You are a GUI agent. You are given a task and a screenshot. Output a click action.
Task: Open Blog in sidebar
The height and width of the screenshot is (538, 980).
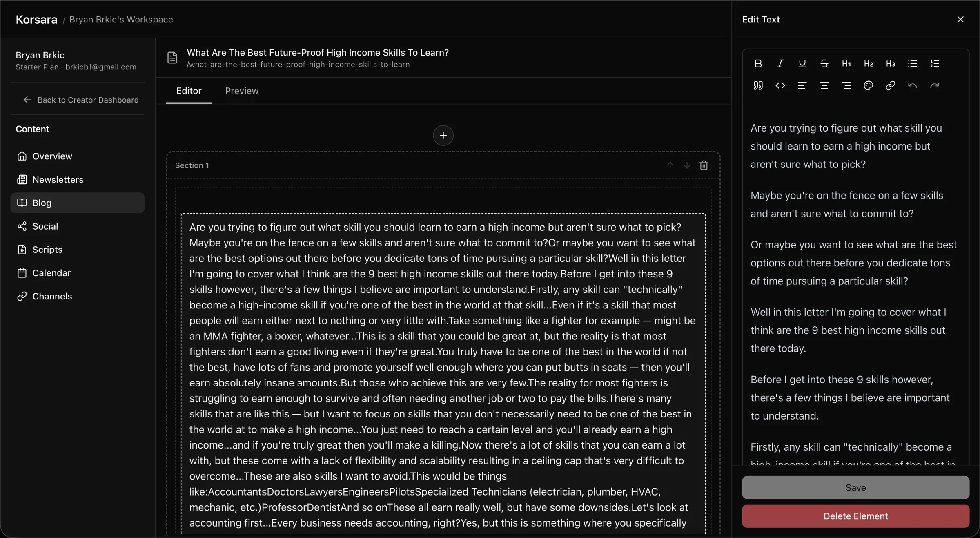click(x=77, y=203)
